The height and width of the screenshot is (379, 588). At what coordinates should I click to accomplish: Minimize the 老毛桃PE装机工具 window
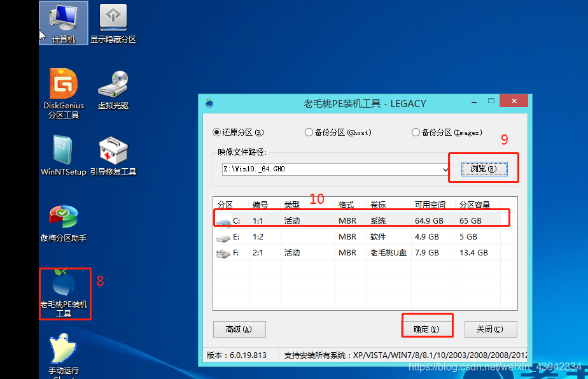pyautogui.click(x=474, y=102)
